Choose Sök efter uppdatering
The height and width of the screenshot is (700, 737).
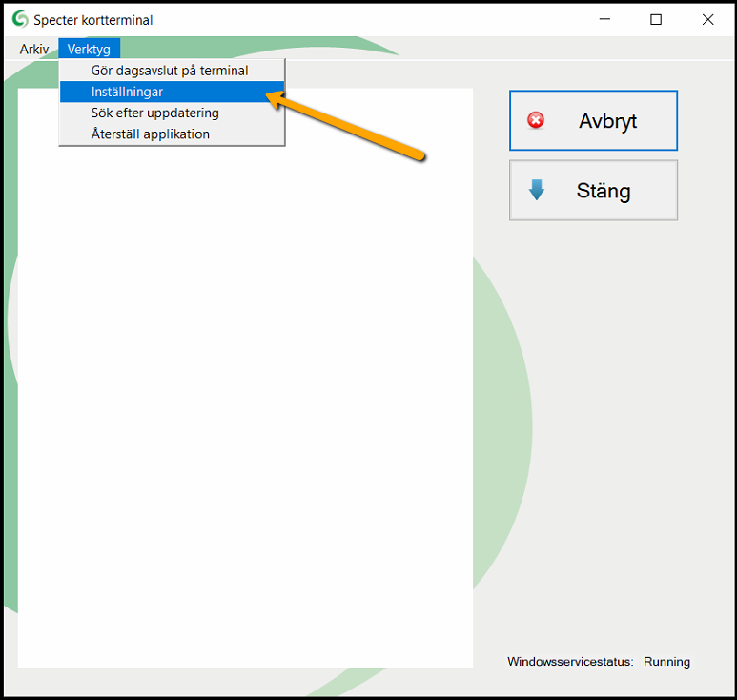coord(154,113)
